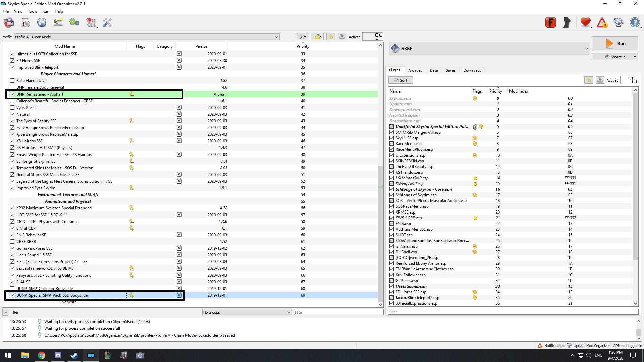
Task: Open File Explorer from the taskbar
Action: 25,355
